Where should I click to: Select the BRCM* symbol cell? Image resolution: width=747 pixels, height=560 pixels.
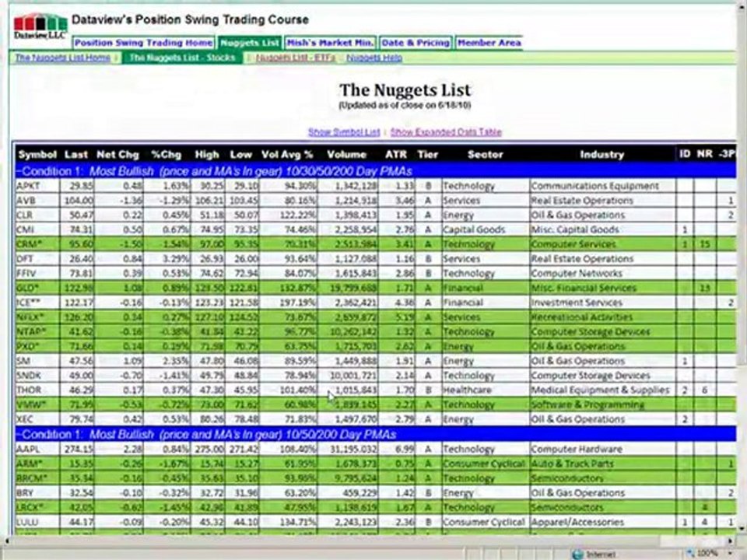coord(37,478)
